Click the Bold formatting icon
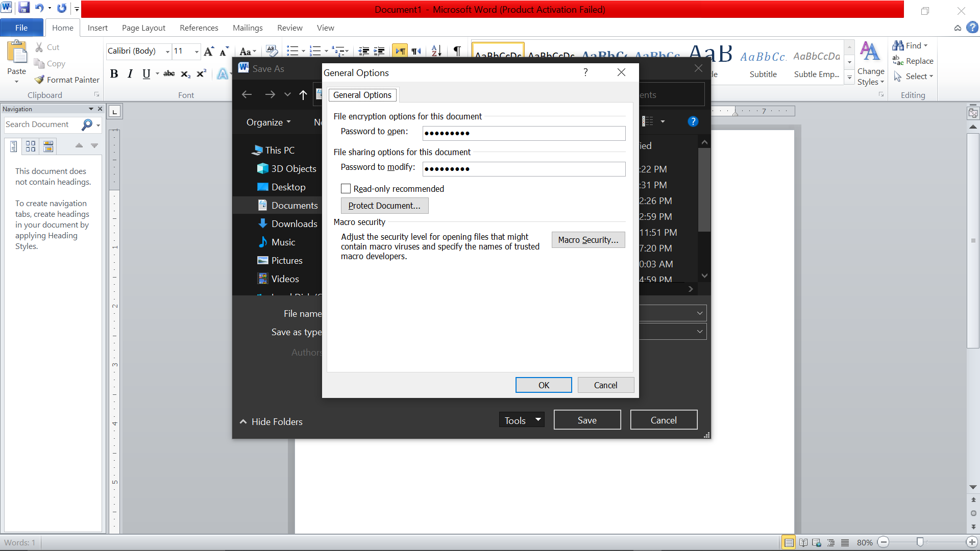980x551 pixels. pyautogui.click(x=114, y=74)
